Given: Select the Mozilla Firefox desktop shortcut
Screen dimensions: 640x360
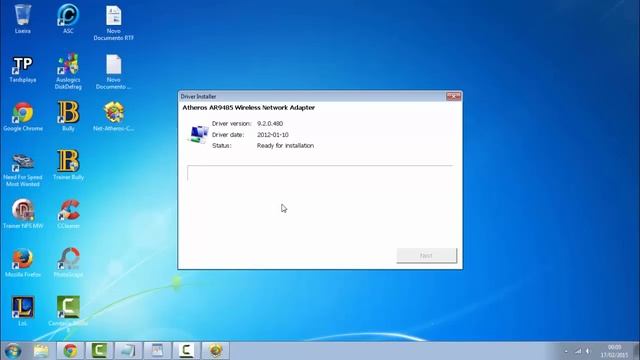Looking at the screenshot, I should [x=23, y=262].
